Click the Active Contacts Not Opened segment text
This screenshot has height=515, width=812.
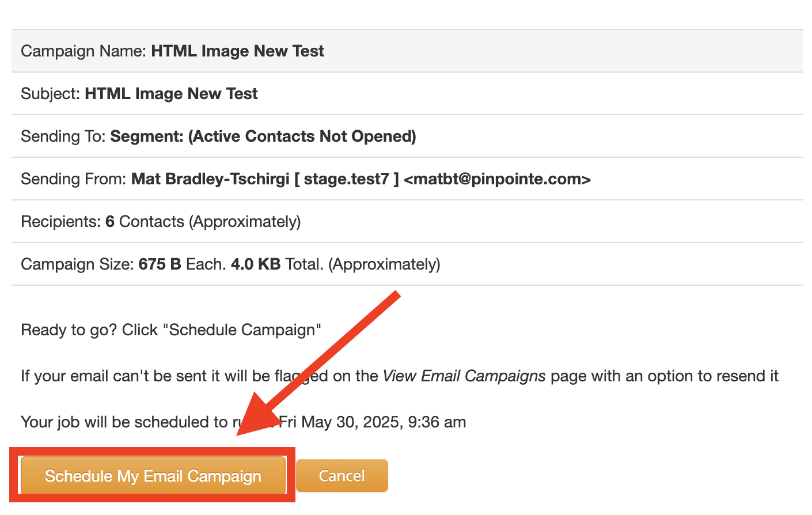(302, 137)
